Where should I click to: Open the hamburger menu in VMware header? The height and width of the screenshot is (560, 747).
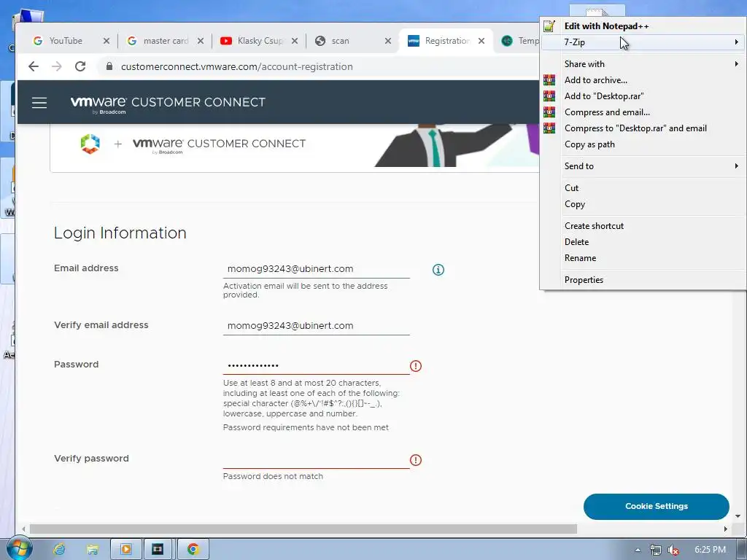[x=39, y=102]
